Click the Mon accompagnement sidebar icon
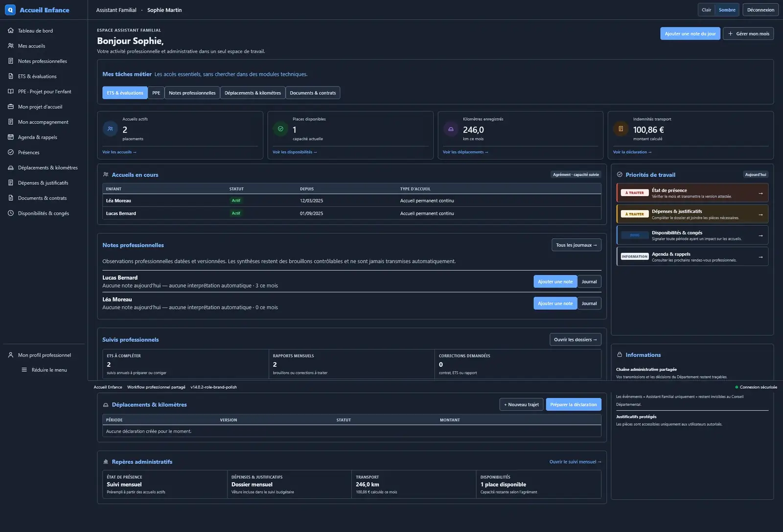 point(11,122)
